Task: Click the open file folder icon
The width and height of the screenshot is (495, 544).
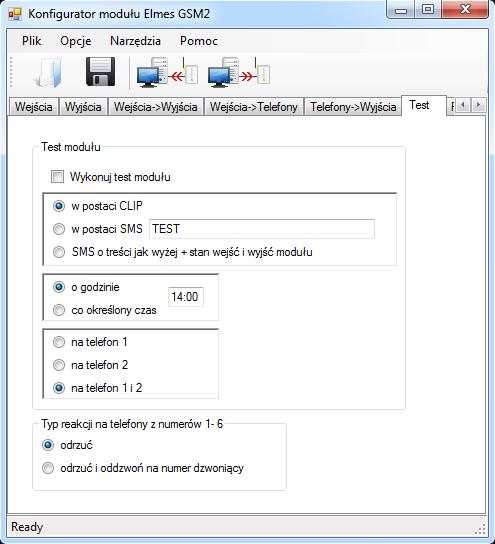Action: (x=48, y=73)
